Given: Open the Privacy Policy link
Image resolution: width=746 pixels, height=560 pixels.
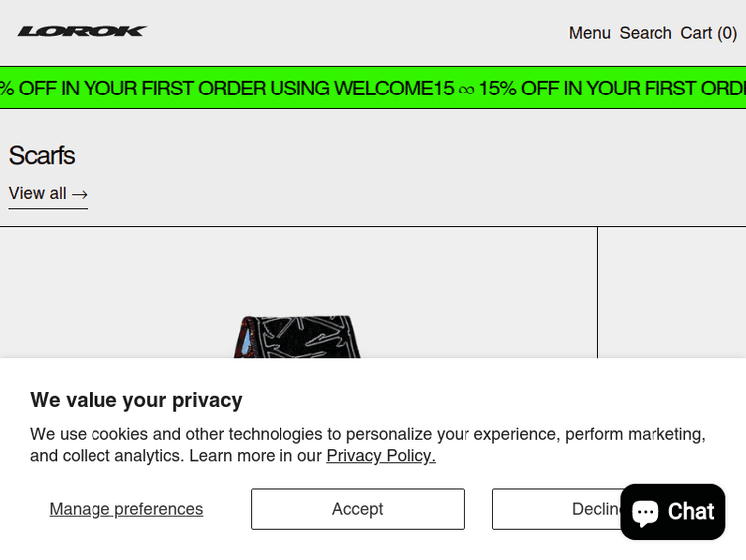Looking at the screenshot, I should click(x=381, y=456).
